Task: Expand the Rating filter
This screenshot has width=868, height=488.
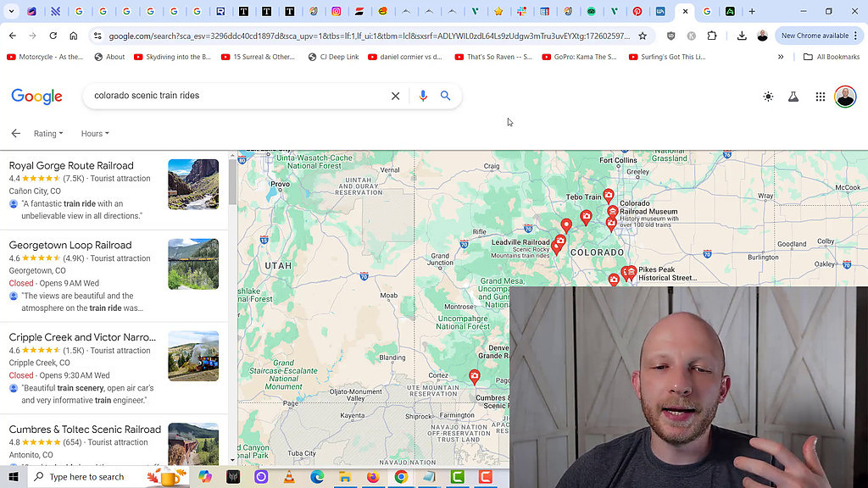Action: [x=48, y=133]
